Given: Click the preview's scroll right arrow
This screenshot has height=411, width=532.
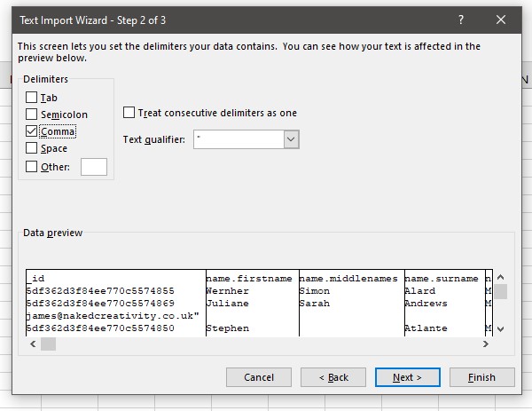Looking at the screenshot, I should (x=486, y=344).
